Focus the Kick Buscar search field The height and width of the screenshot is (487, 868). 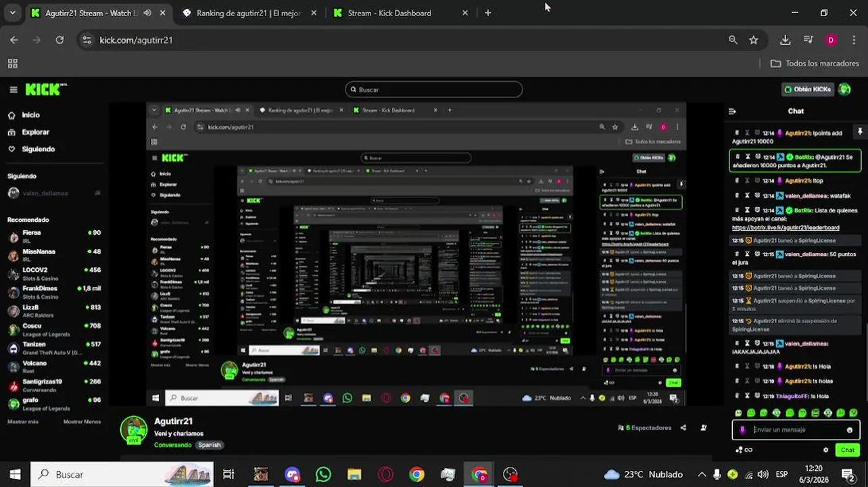click(433, 89)
